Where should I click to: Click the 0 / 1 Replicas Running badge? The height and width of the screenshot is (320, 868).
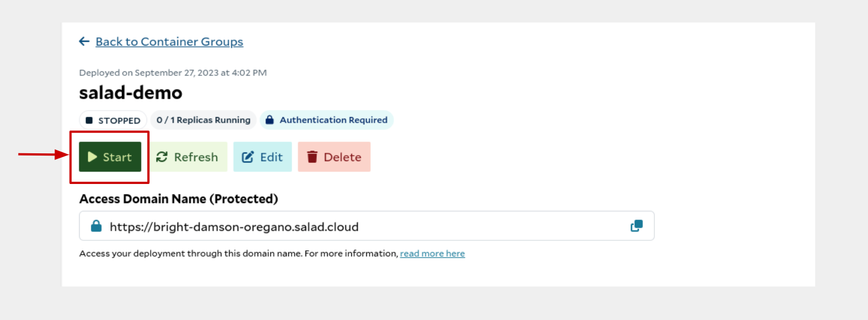[203, 120]
